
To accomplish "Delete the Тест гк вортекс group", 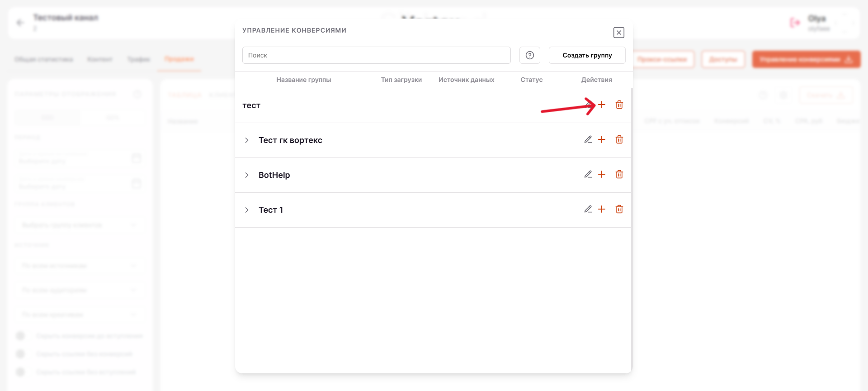I will pyautogui.click(x=619, y=139).
